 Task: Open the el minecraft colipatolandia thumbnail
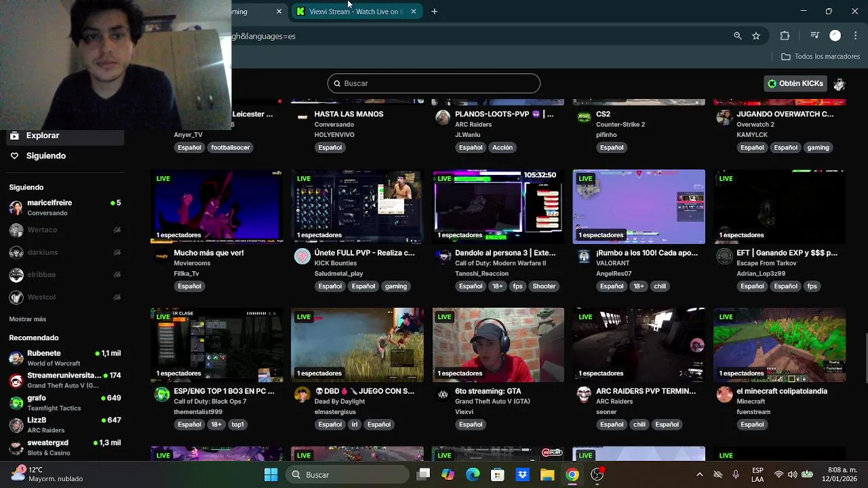coord(779,345)
